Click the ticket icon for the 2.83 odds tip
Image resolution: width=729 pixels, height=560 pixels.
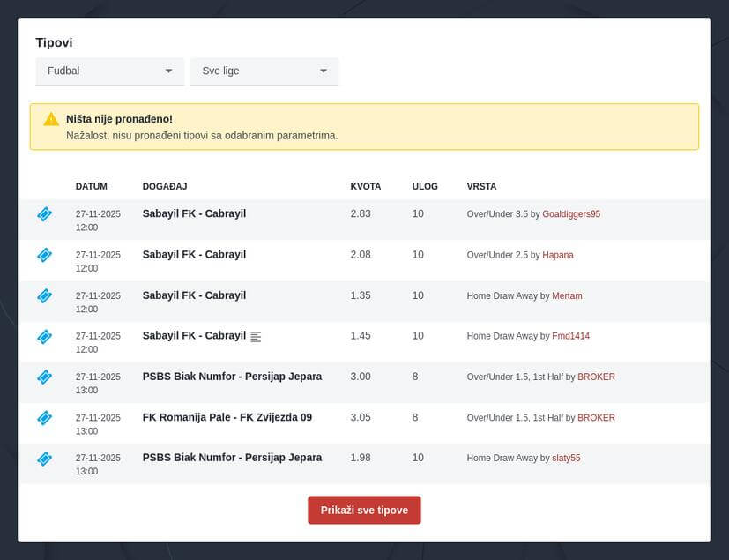click(44, 214)
